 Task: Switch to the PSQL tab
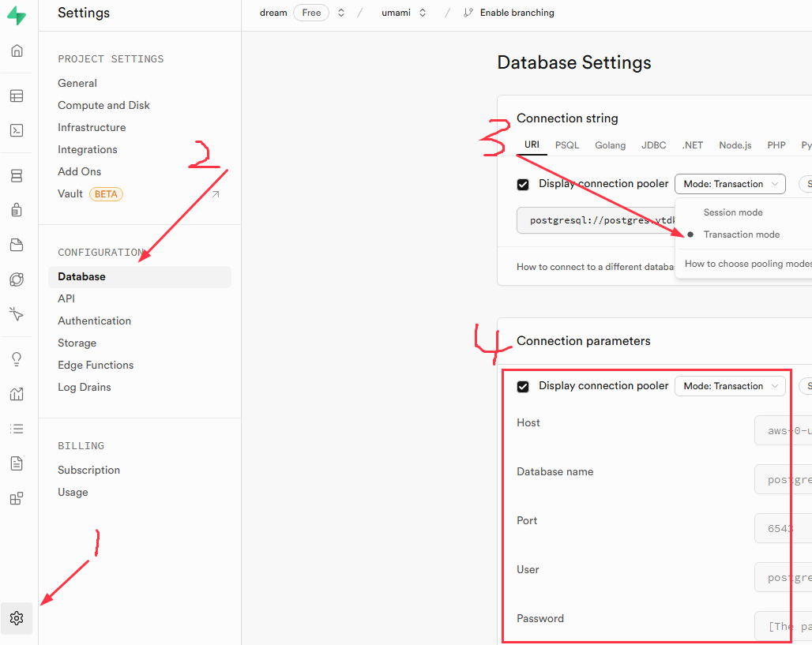567,145
